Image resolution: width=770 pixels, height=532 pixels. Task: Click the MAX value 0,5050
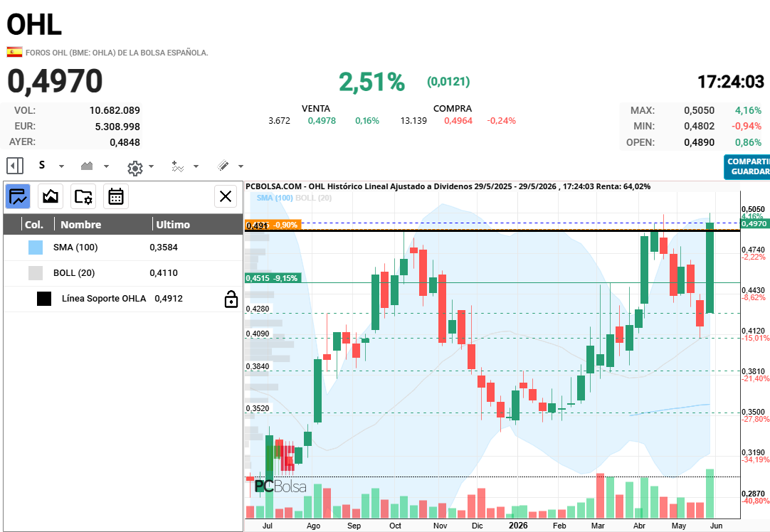click(700, 110)
